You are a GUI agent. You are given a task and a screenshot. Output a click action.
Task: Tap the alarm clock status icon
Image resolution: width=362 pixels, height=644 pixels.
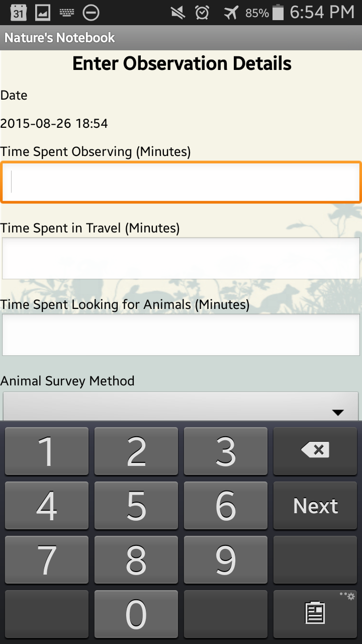(x=202, y=13)
